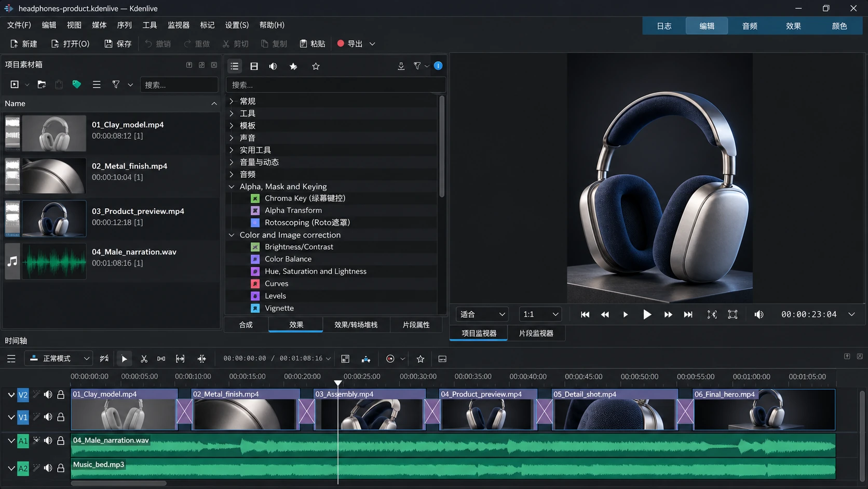Open the 正常模式 edit mode dropdown
Image resolution: width=868 pixels, height=489 pixels.
59,359
